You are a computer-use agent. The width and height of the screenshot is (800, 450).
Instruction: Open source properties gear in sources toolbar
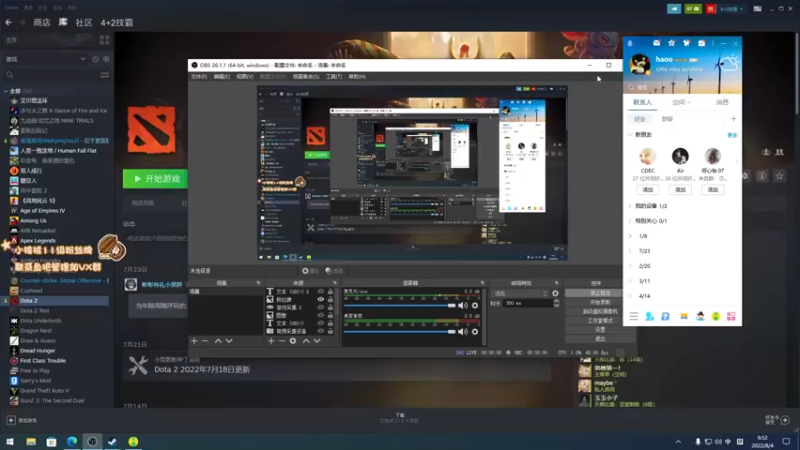point(293,341)
